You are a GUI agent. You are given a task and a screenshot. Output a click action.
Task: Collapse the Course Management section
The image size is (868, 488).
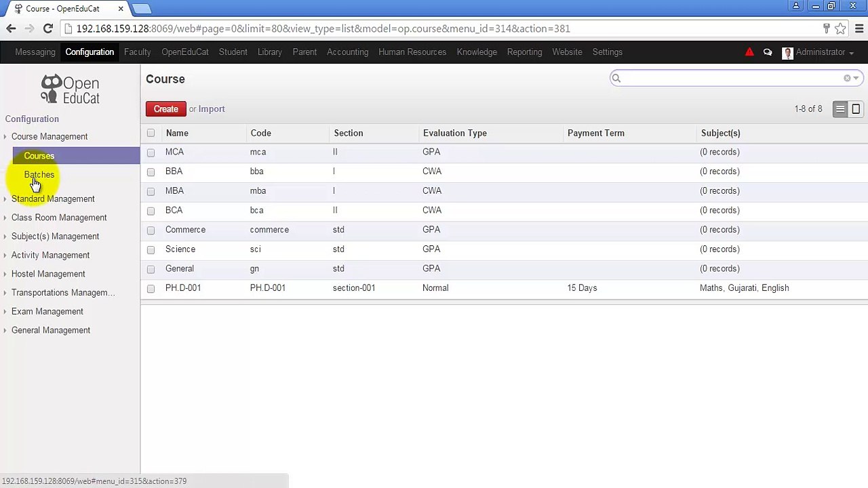tap(50, 136)
